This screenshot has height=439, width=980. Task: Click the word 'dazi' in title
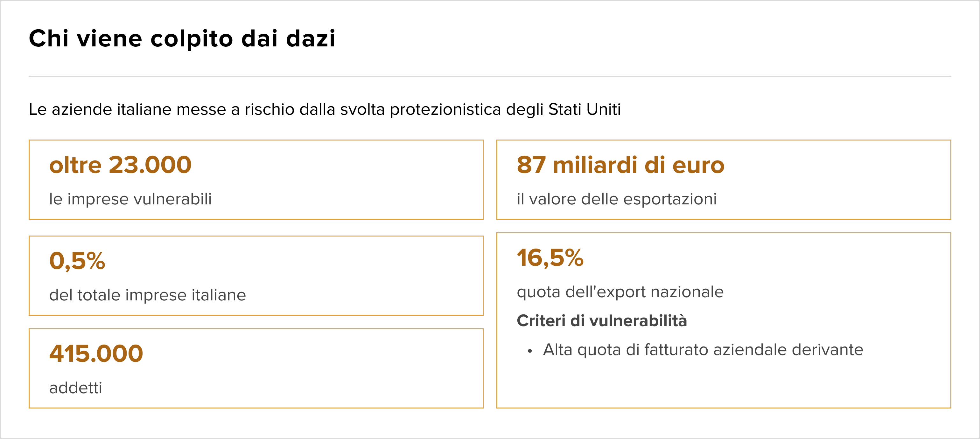click(x=311, y=38)
